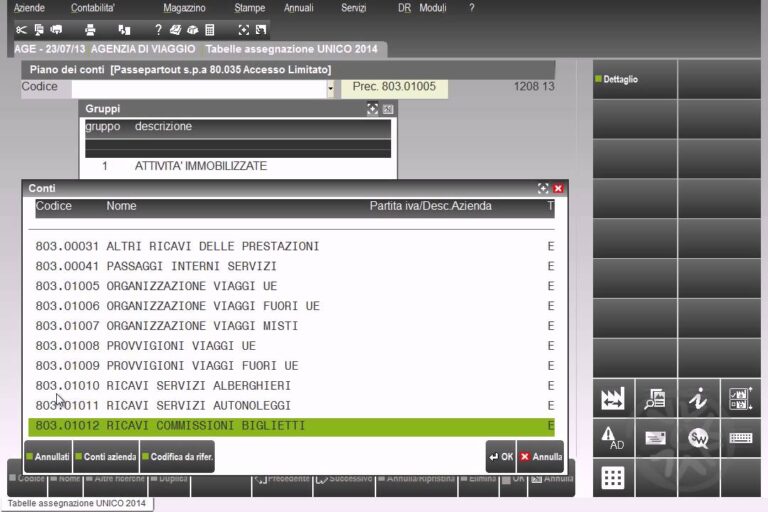Open the manual book icon in toolbar
The image size is (768, 512).
point(175,30)
